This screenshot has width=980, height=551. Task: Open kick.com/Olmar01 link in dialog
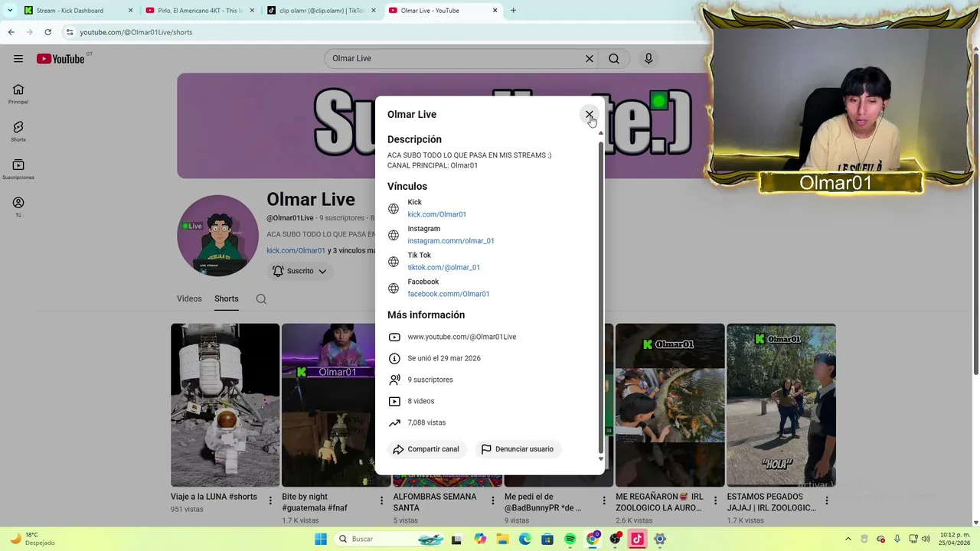pos(436,214)
